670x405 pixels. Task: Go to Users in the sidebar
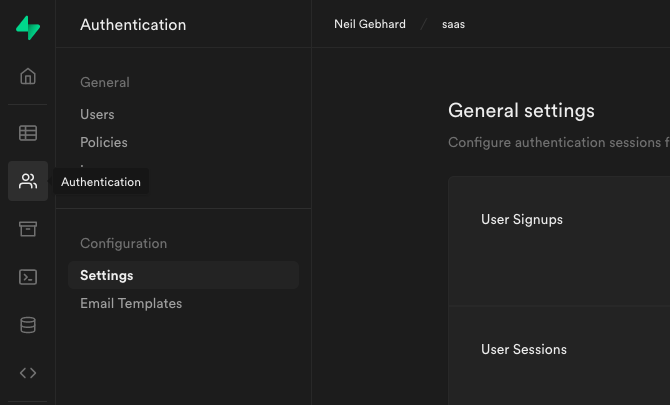(x=97, y=115)
